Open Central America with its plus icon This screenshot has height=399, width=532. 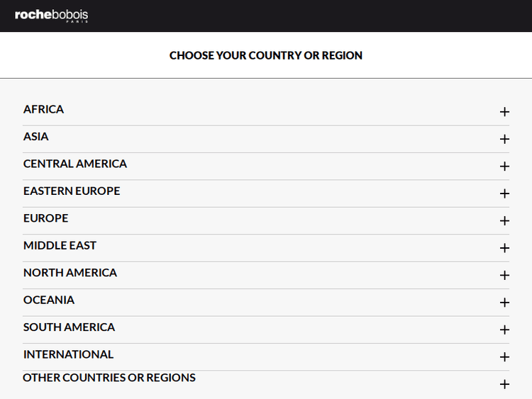coord(504,167)
